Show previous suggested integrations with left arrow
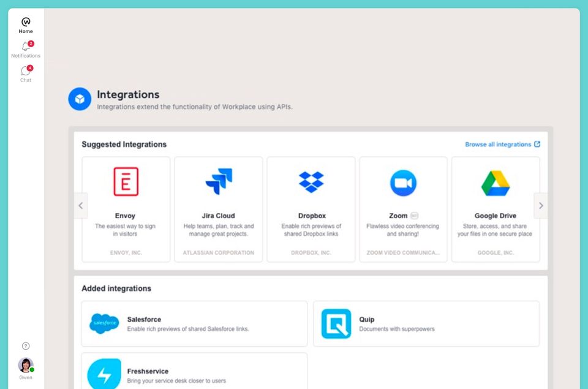The height and width of the screenshot is (389, 588). (x=81, y=206)
